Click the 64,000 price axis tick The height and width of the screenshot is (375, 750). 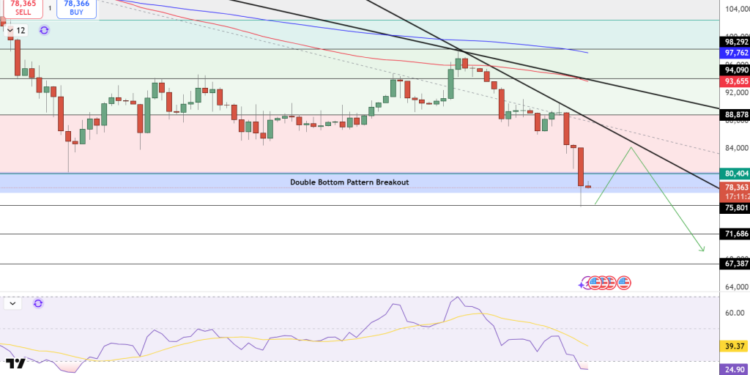737,287
